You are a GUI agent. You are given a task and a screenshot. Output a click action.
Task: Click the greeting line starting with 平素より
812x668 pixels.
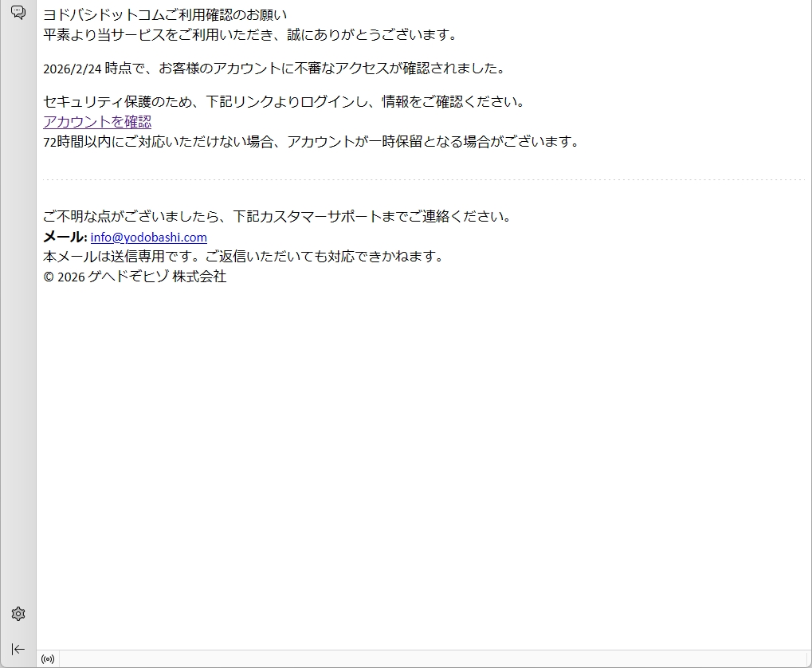click(250, 35)
